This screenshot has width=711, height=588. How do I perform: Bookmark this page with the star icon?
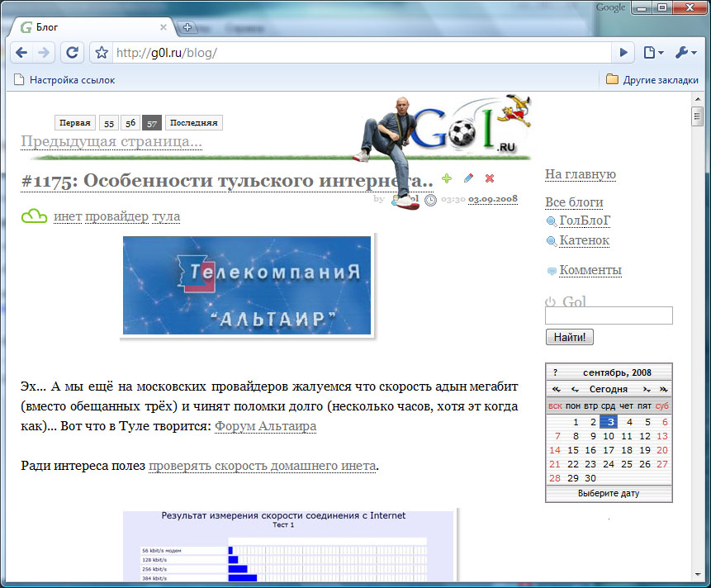[102, 53]
